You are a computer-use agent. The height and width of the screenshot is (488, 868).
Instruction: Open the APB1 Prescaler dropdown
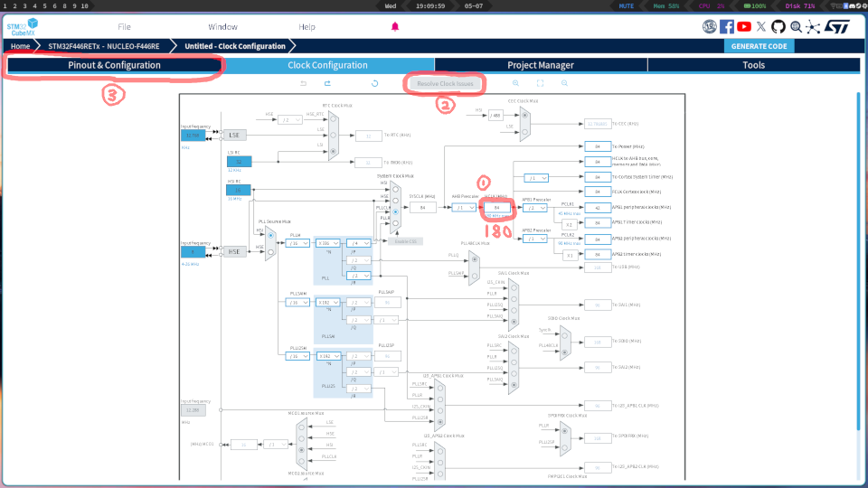click(535, 207)
